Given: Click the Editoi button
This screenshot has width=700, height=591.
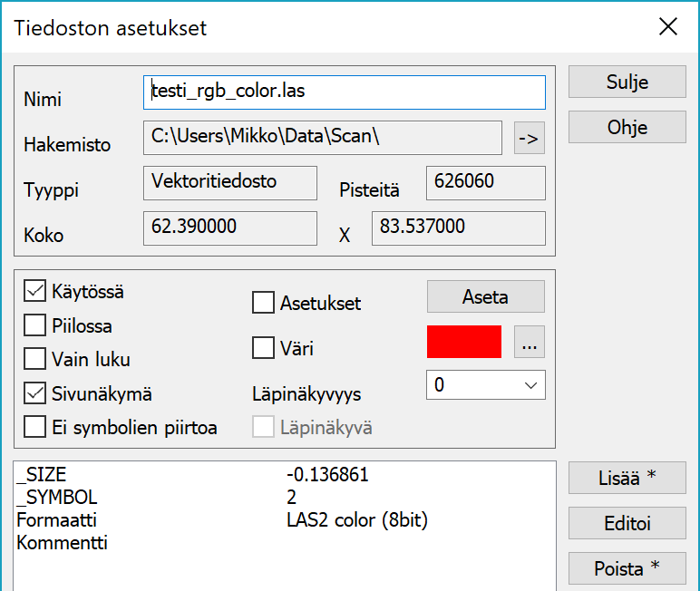Looking at the screenshot, I should (x=627, y=523).
